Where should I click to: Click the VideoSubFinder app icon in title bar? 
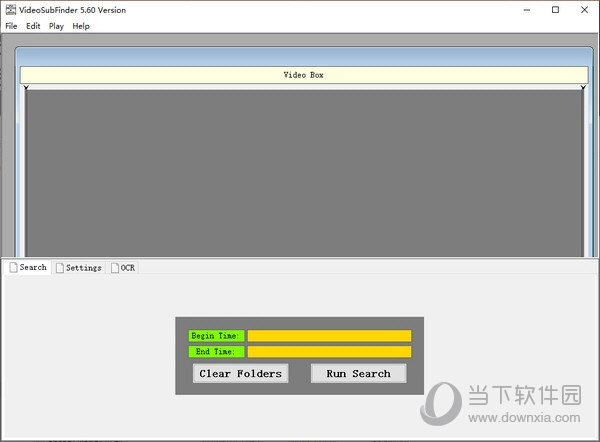click(11, 10)
